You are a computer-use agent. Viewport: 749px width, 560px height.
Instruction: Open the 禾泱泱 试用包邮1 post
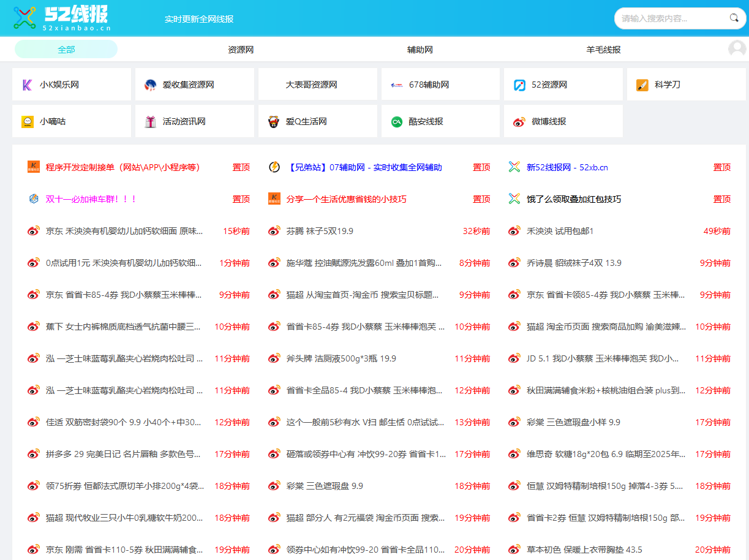(x=560, y=231)
